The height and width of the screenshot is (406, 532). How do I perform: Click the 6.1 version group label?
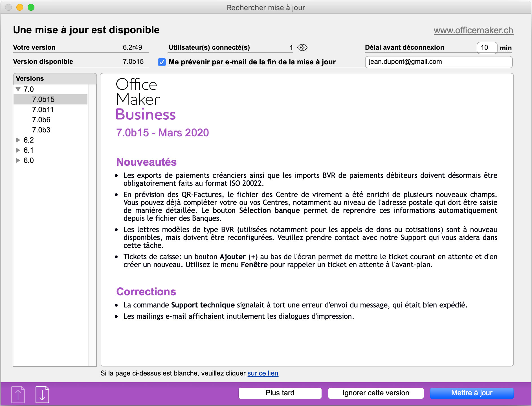[28, 150]
